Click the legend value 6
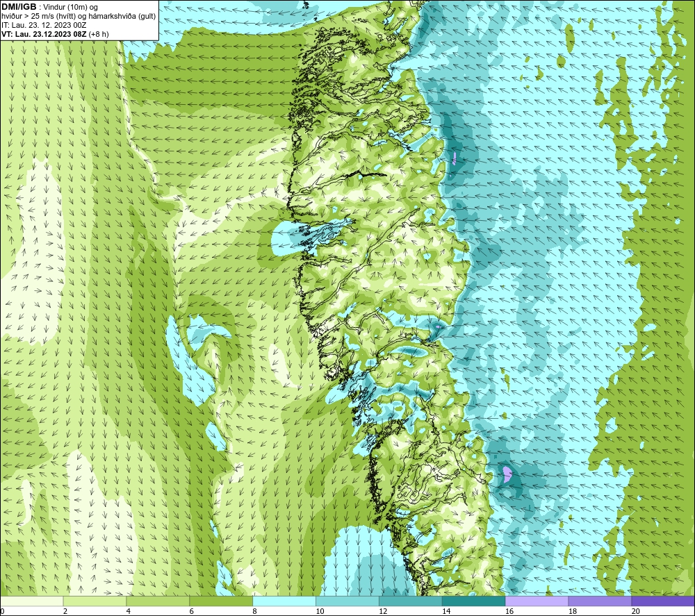Screen dimensions: 695x616 (x=192, y=611)
